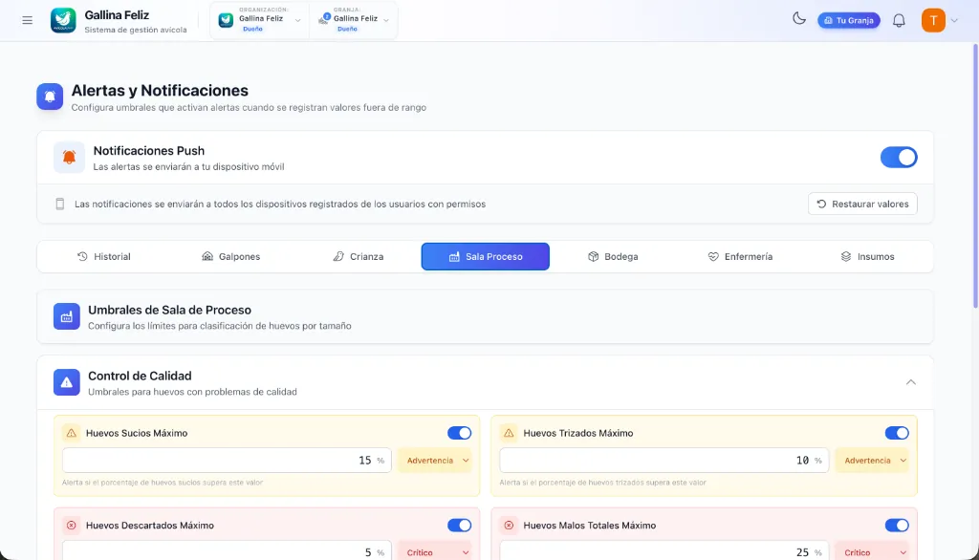
Task: Click the Umbrales de Sala de Proceso icon
Action: pos(67,316)
